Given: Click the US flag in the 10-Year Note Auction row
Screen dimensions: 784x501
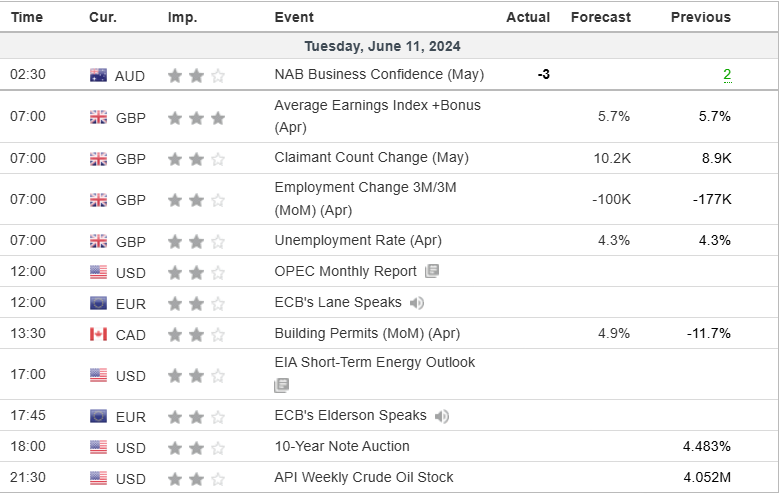Looking at the screenshot, I should tap(98, 447).
